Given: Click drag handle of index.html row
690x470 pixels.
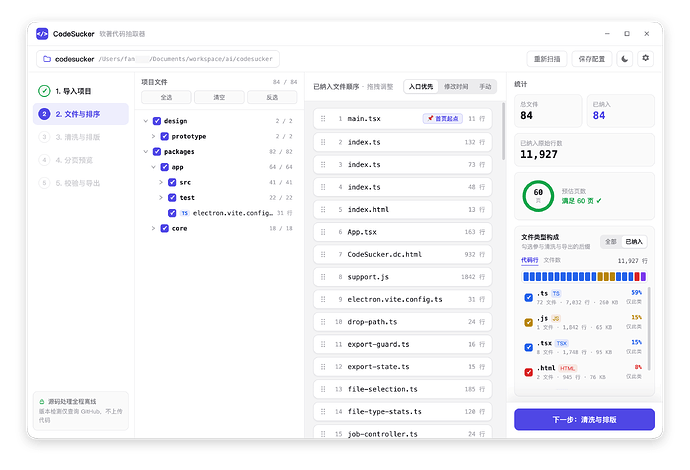Looking at the screenshot, I should (x=323, y=209).
